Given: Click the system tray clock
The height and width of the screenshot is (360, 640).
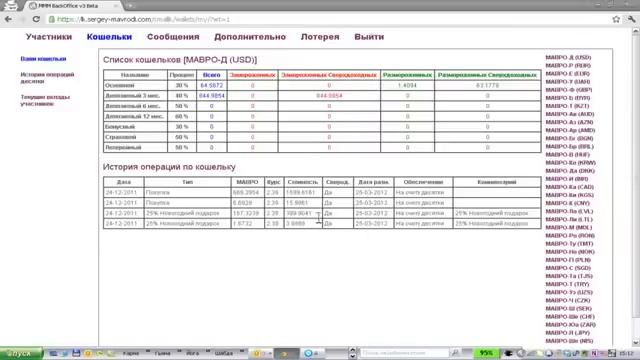Looking at the screenshot, I should click(626, 353).
